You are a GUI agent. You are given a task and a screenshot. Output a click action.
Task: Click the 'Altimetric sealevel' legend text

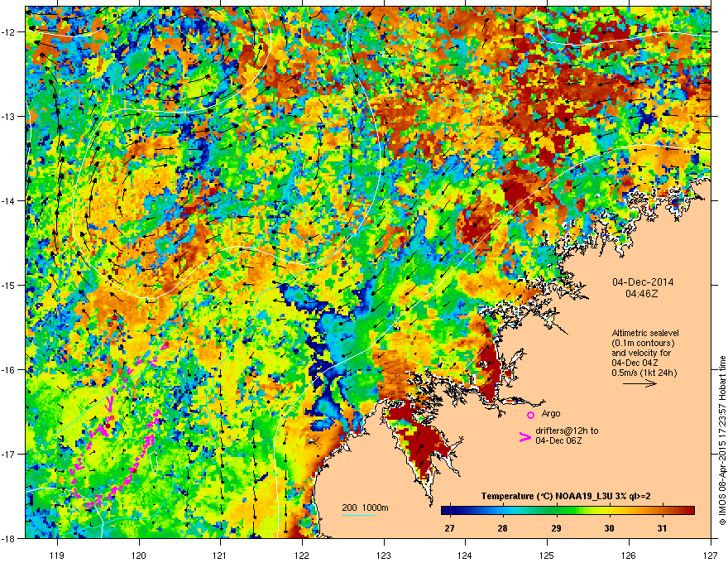point(645,333)
